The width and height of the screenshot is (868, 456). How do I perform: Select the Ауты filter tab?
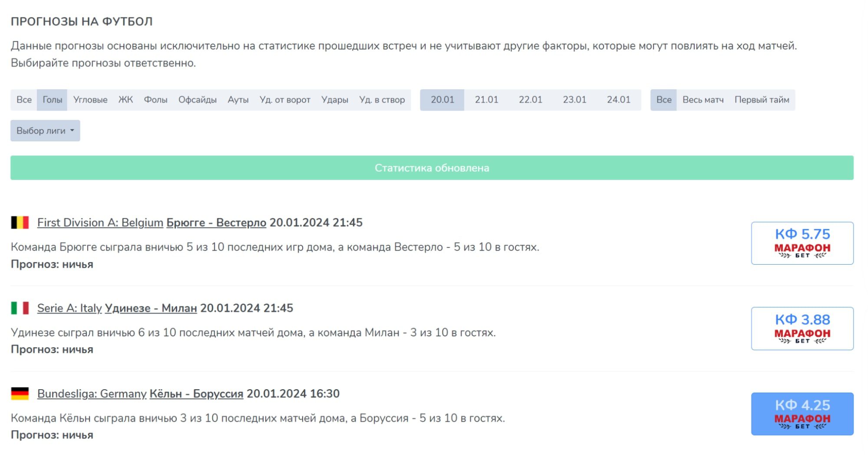point(238,100)
